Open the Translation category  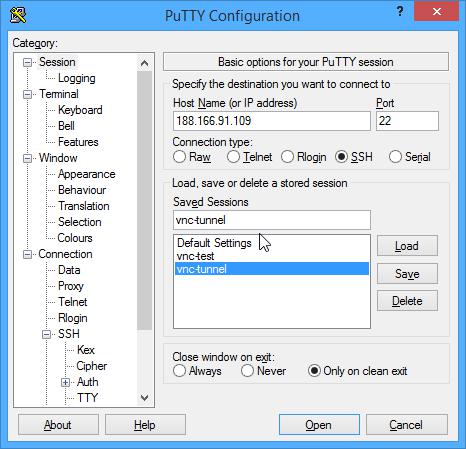tap(83, 206)
